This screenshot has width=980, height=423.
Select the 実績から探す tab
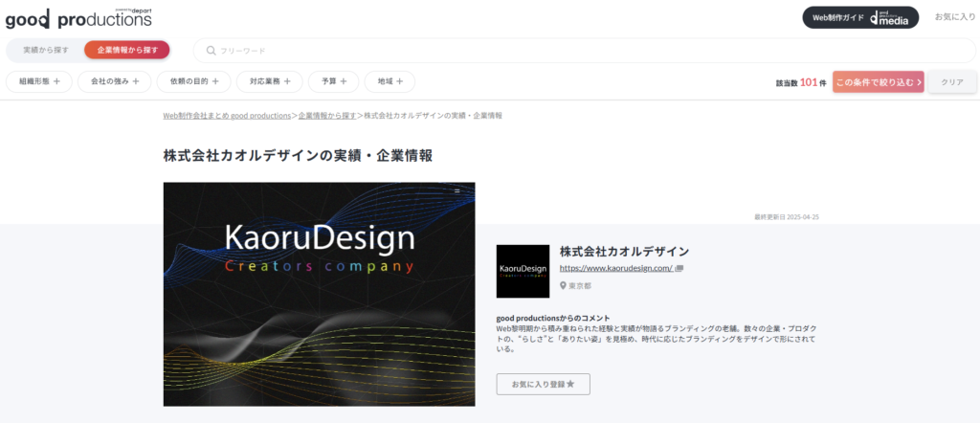[46, 50]
